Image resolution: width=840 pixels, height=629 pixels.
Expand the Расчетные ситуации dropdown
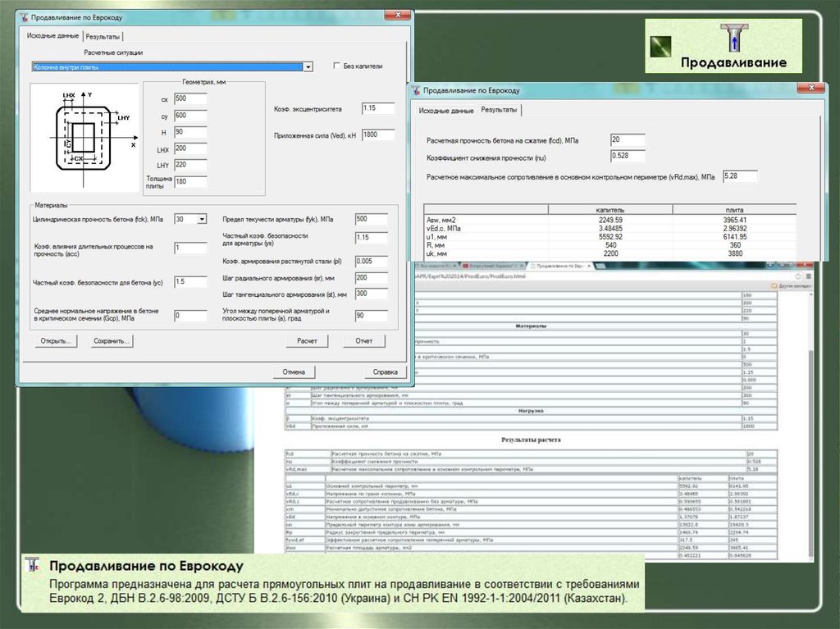(308, 66)
